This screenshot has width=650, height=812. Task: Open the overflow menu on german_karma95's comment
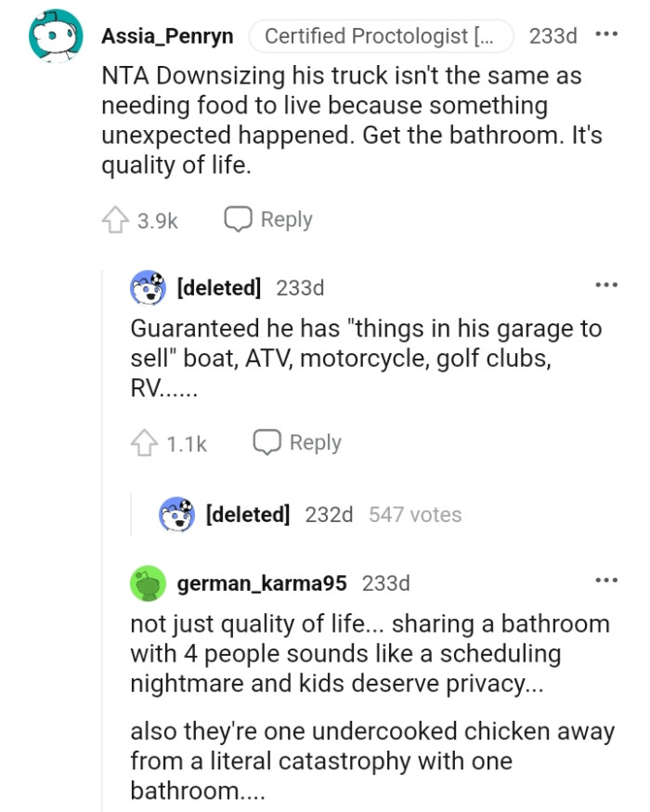tap(608, 579)
